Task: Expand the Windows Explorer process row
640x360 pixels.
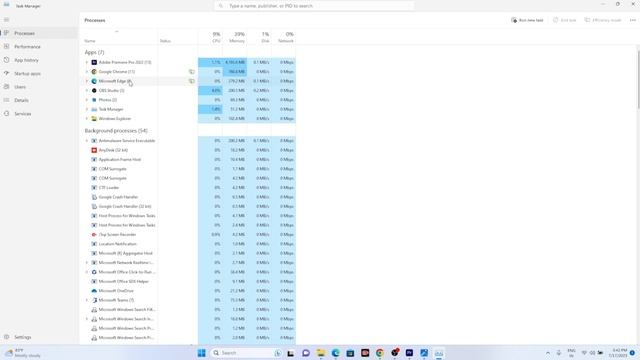Action: (87, 119)
